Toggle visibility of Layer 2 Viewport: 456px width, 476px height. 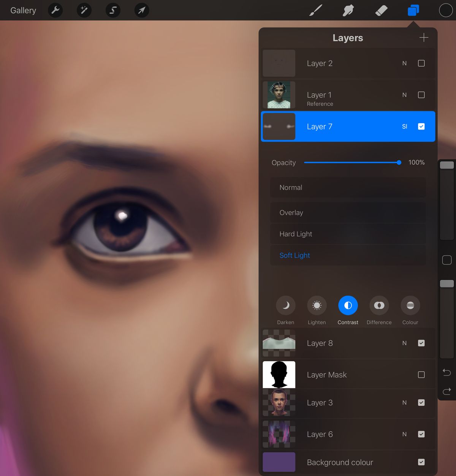point(421,63)
